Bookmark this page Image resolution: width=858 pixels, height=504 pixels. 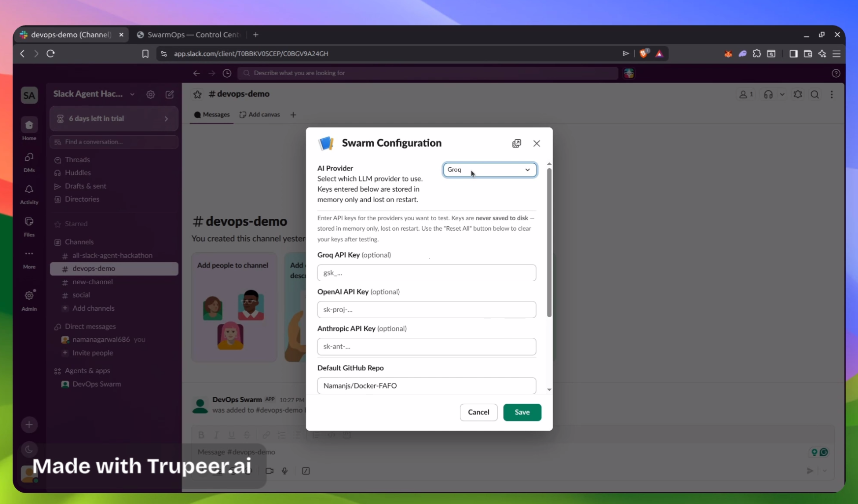[x=146, y=54]
